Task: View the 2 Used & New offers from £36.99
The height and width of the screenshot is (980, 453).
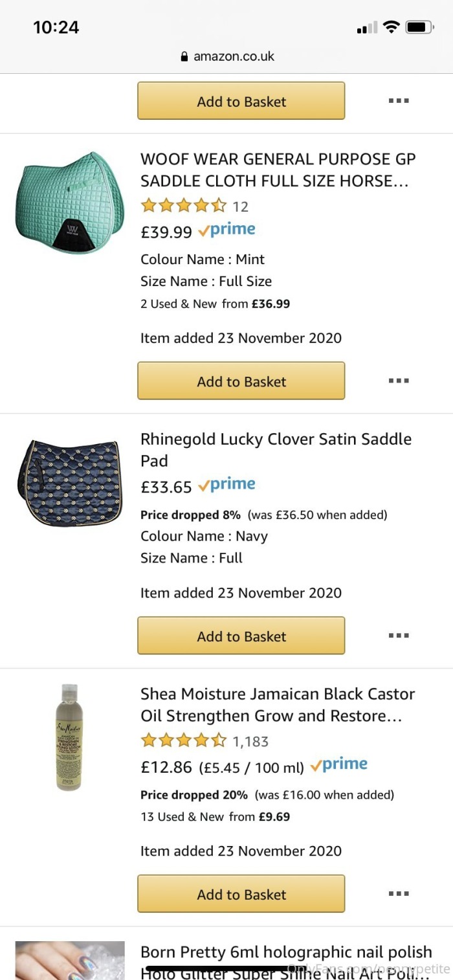Action: (215, 304)
